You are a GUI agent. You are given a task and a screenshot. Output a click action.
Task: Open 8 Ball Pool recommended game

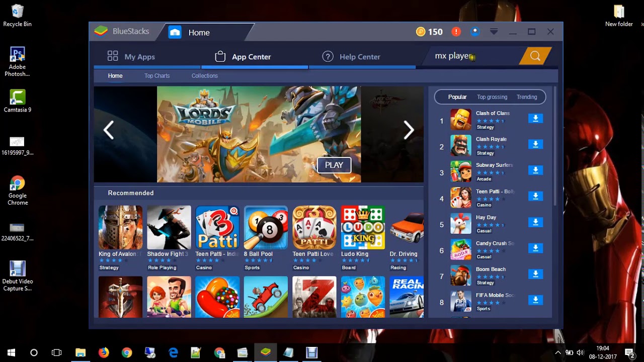pyautogui.click(x=266, y=227)
